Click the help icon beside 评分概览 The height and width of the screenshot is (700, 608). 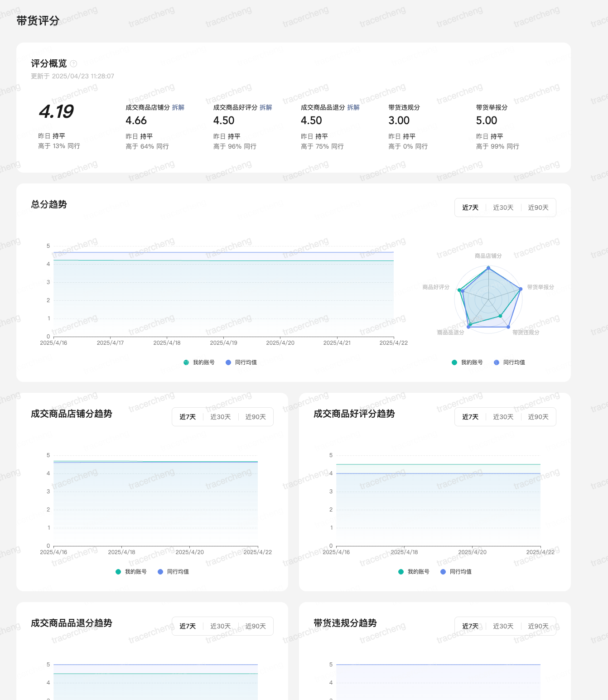point(73,64)
